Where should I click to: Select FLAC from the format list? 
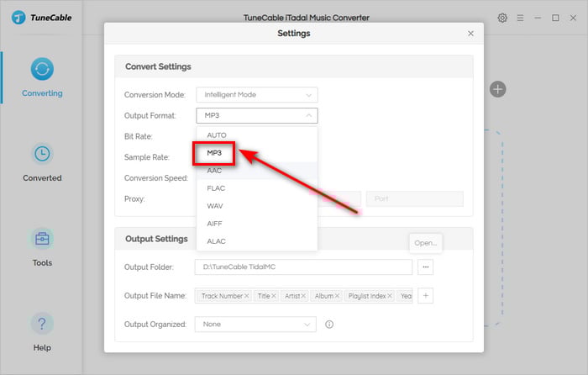point(257,188)
